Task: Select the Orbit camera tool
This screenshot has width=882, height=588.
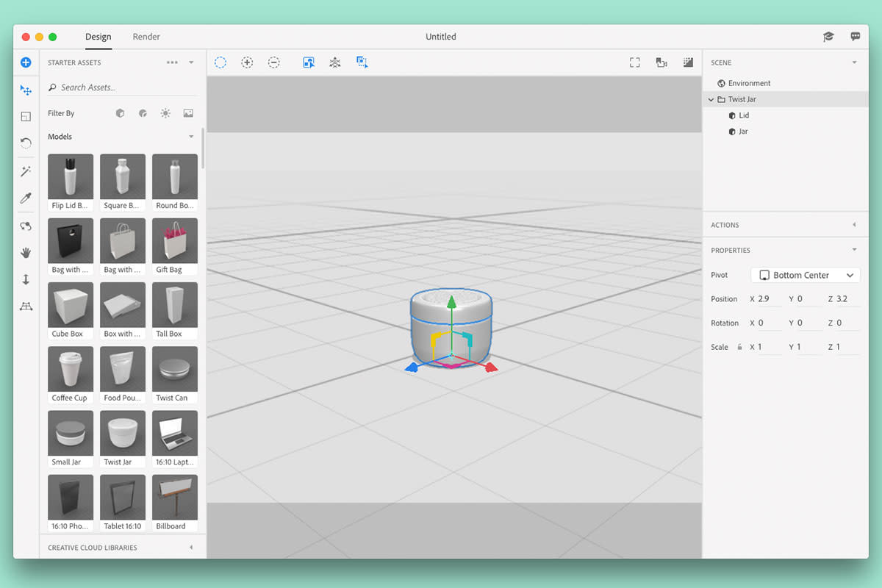Action: pos(26,226)
